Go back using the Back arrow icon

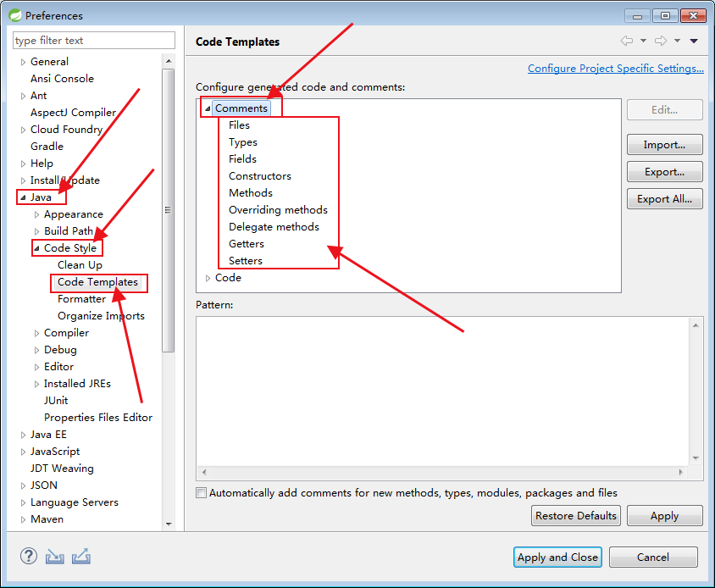pos(627,41)
